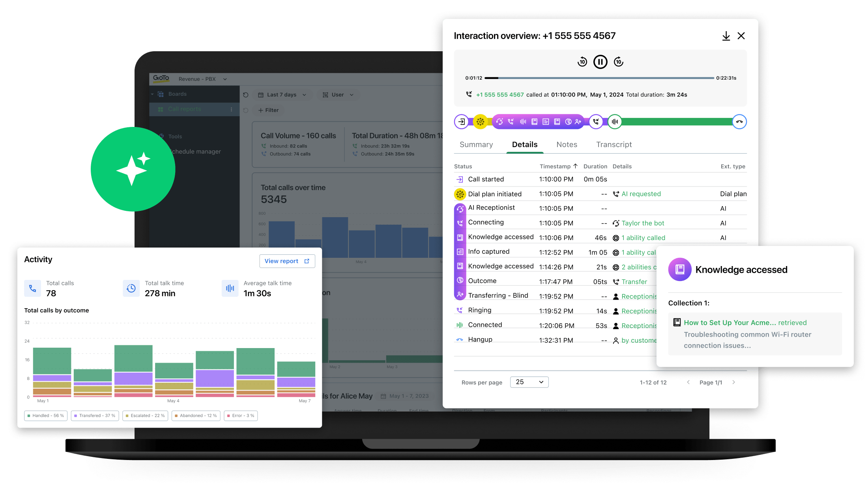Open the Transcript tab
The width and height of the screenshot is (868, 488).
tap(614, 144)
